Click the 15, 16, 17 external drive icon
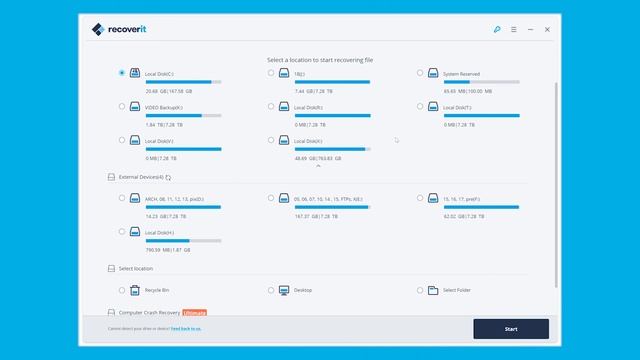The width and height of the screenshot is (640, 360). coord(433,198)
